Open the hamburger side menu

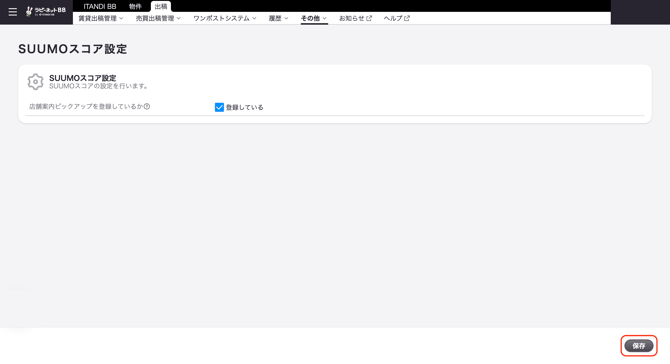13,12
